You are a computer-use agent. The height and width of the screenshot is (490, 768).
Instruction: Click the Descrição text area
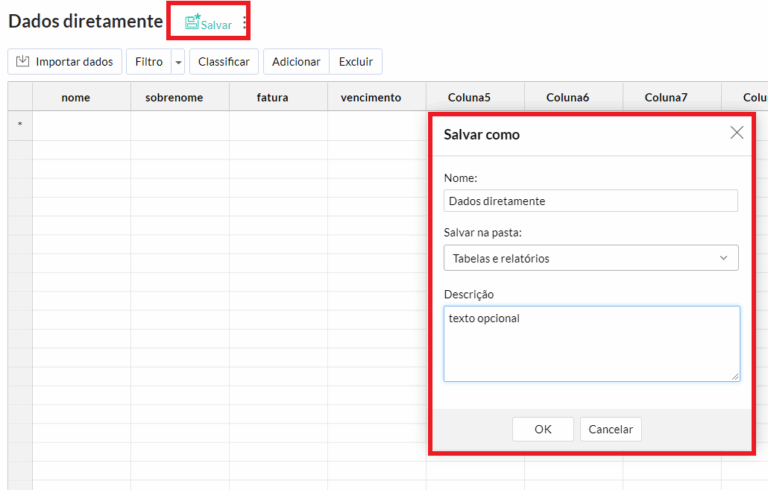click(592, 343)
